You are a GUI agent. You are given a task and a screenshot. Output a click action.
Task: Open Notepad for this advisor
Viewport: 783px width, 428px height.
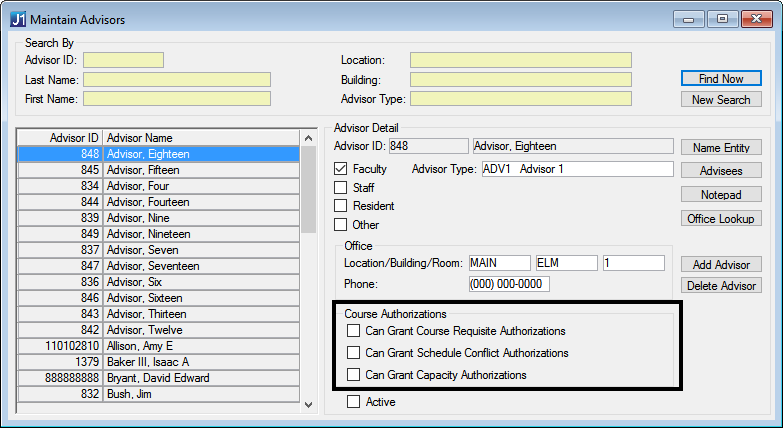pos(720,195)
